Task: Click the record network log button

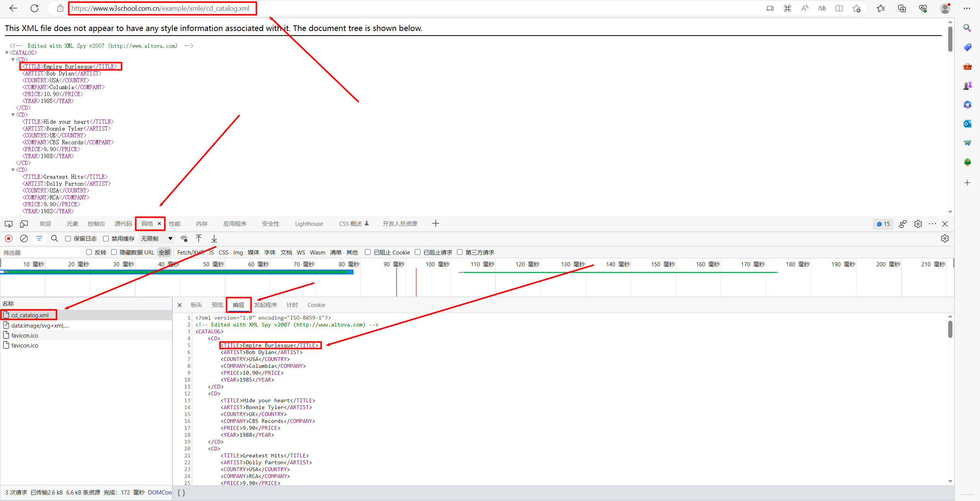Action: pos(8,238)
